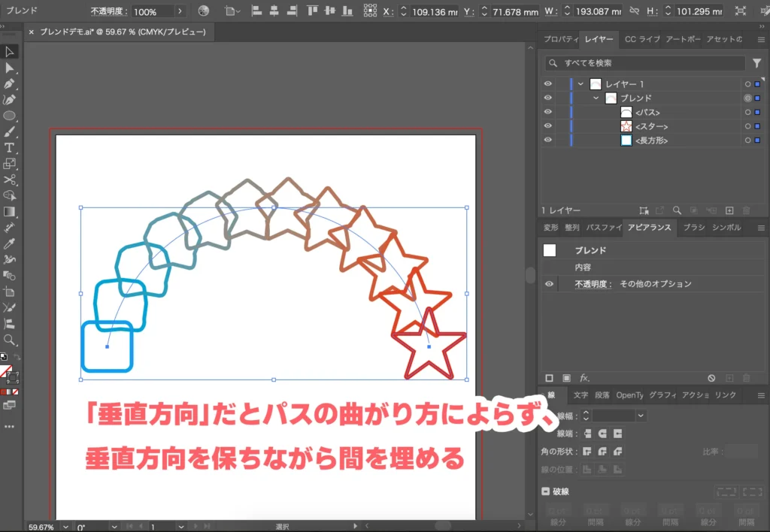Viewport: 770px width, 532px height.
Task: Toggle visibility of <長方形> layer
Action: (548, 141)
